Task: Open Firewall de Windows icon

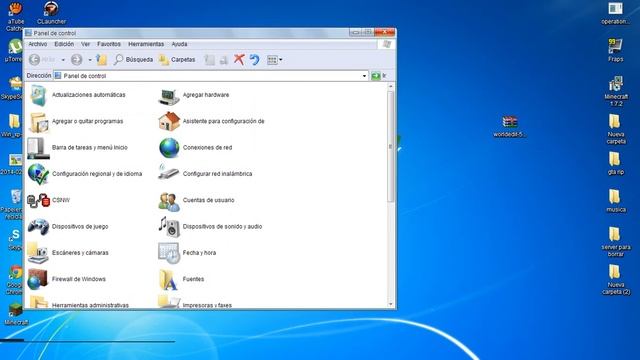Action: coord(38,279)
